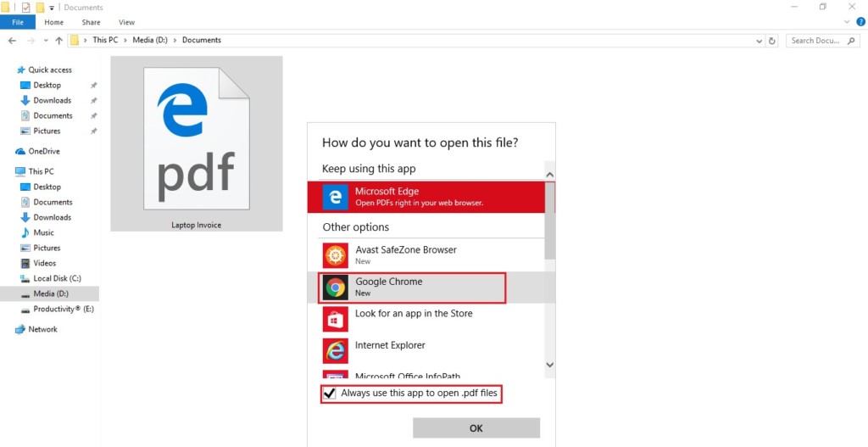Click the Music note icon
This screenshot has width=868, height=447.
point(25,232)
